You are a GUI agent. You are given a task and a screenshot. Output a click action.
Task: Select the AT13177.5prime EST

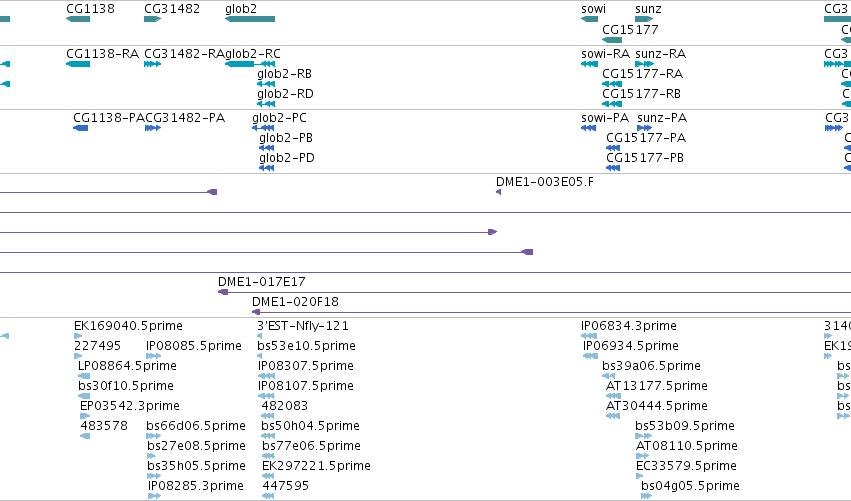tap(613, 396)
